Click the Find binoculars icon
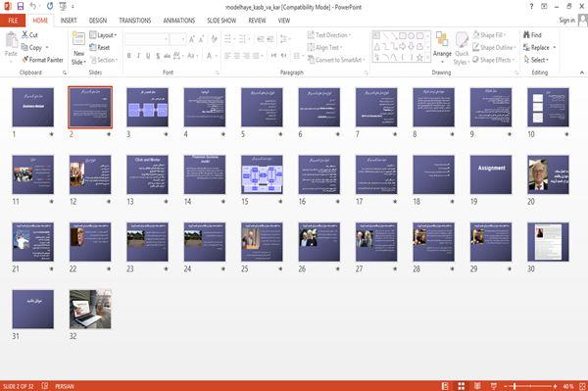 pyautogui.click(x=526, y=35)
